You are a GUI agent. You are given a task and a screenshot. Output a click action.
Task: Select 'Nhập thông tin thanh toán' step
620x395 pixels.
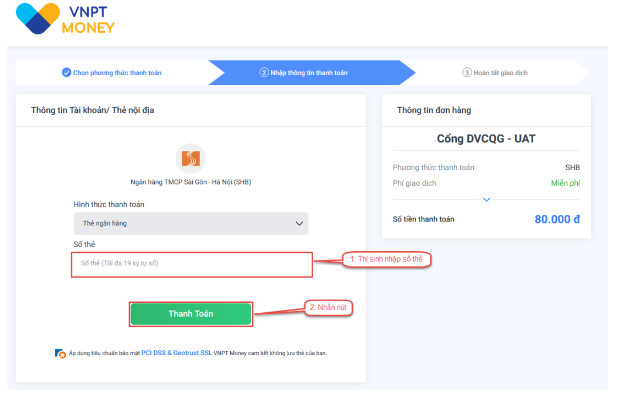(x=312, y=73)
